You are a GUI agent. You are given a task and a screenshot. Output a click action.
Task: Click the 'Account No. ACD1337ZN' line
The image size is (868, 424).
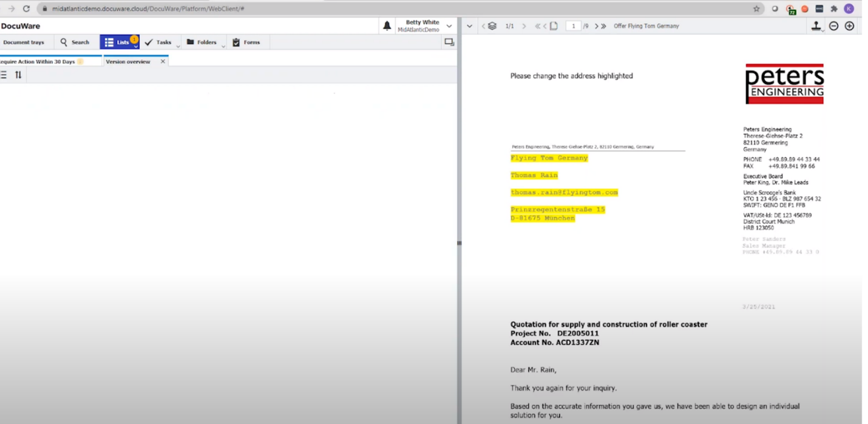coord(555,343)
